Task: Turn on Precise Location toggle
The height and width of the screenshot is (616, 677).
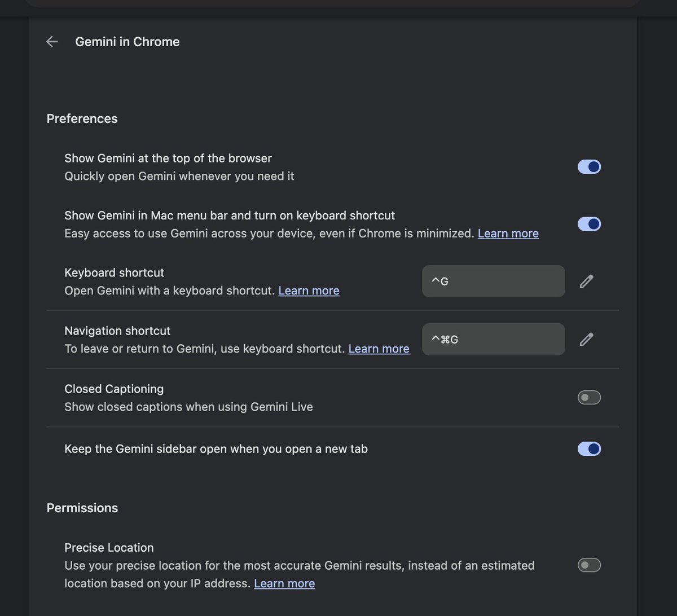Action: coord(589,565)
